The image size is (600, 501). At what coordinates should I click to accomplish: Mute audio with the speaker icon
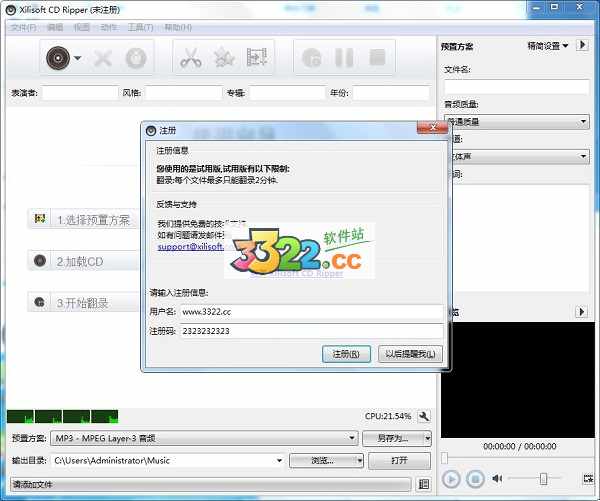click(x=497, y=478)
